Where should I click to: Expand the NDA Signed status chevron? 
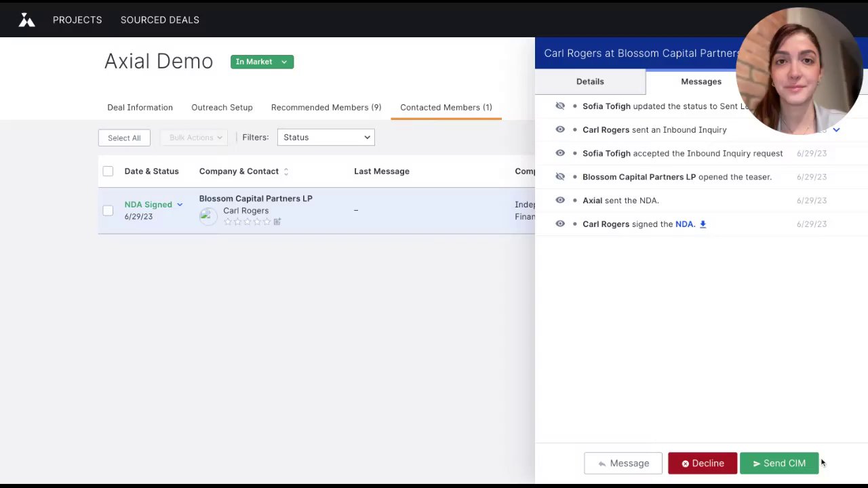coord(180,205)
